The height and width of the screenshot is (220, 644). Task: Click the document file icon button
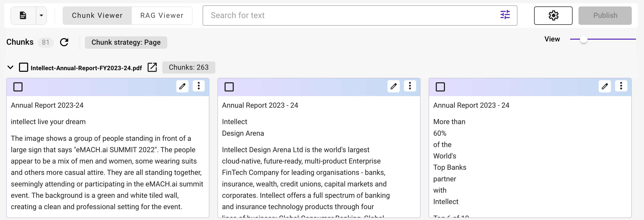point(23,16)
